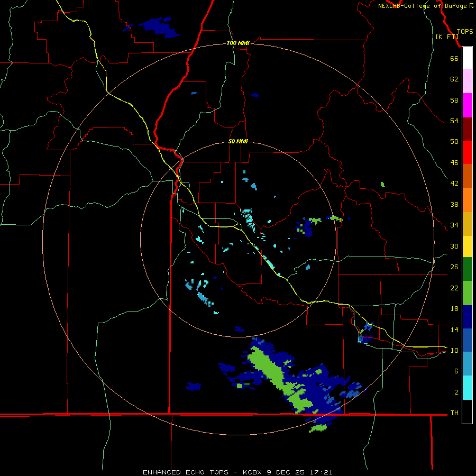Click the legend value 10
Screen dimensions: 476x476
pyautogui.click(x=454, y=351)
